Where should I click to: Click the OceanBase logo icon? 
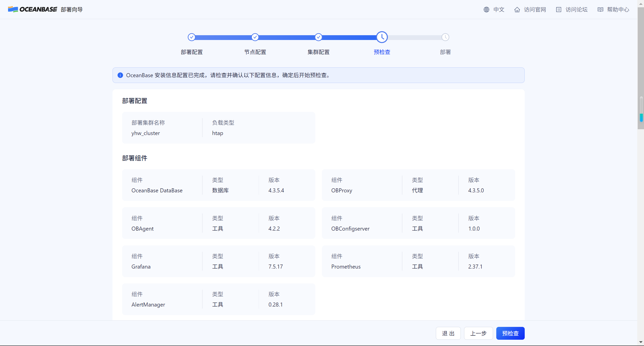(x=13, y=9)
